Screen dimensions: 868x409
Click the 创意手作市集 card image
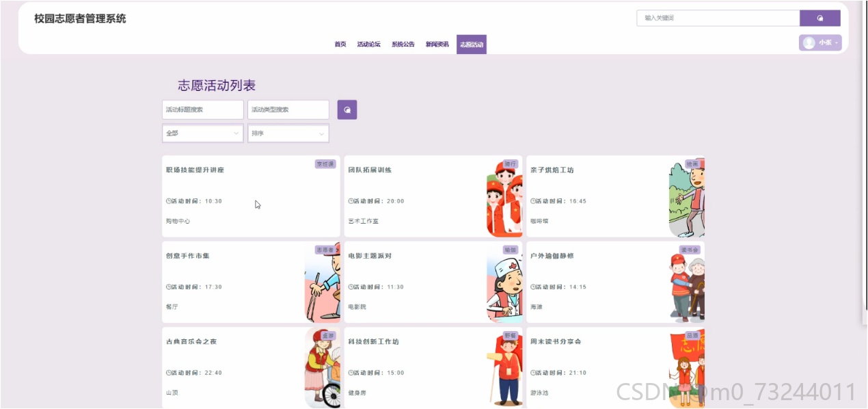pyautogui.click(x=323, y=283)
